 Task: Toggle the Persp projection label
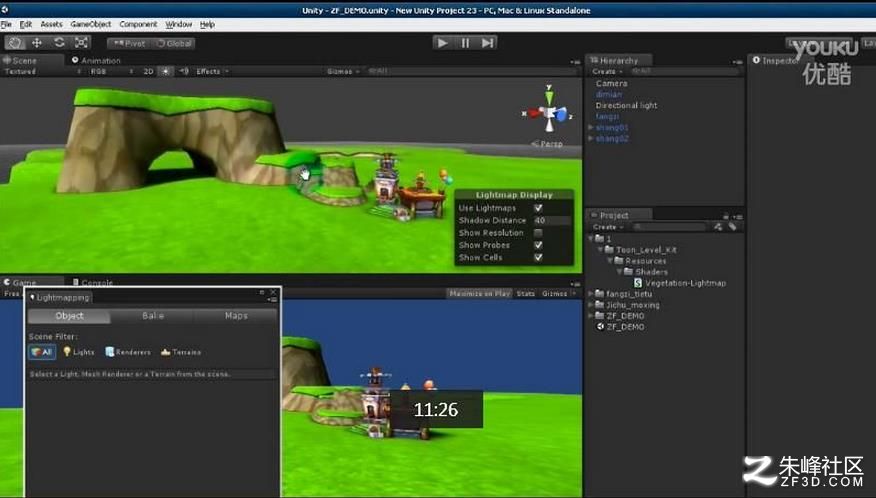coord(548,144)
